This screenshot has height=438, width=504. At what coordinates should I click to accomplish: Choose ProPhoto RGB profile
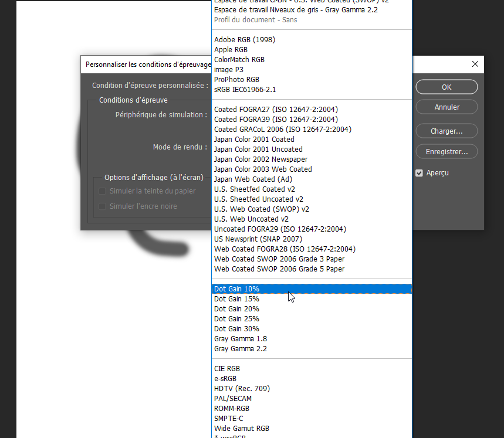(236, 80)
